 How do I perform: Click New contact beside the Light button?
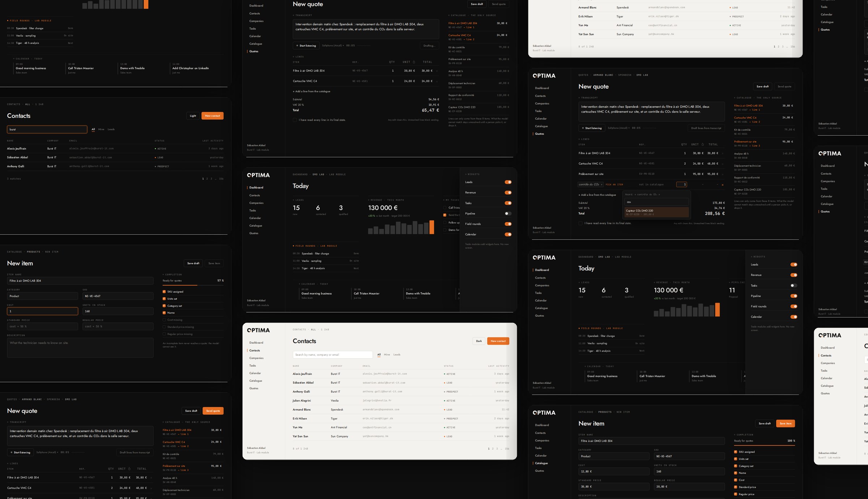pos(212,116)
